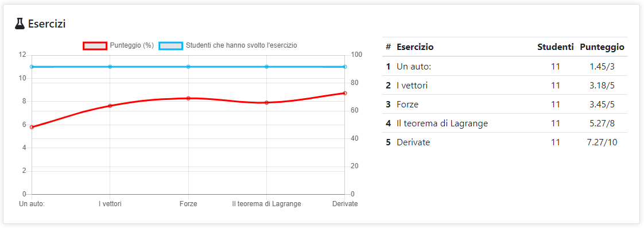Click the red Punteggio legend color box
Viewport: 644px width, 228px height.
click(x=95, y=45)
